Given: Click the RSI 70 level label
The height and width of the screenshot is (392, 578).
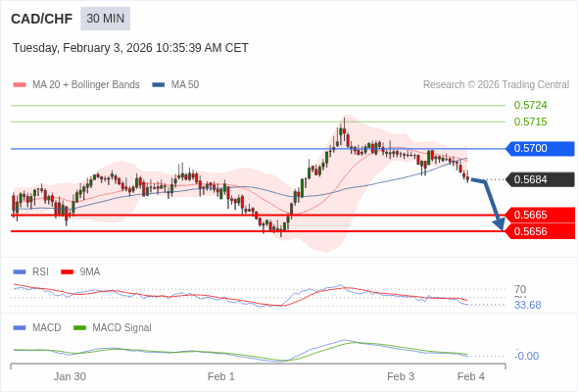Looking at the screenshot, I should point(520,289).
